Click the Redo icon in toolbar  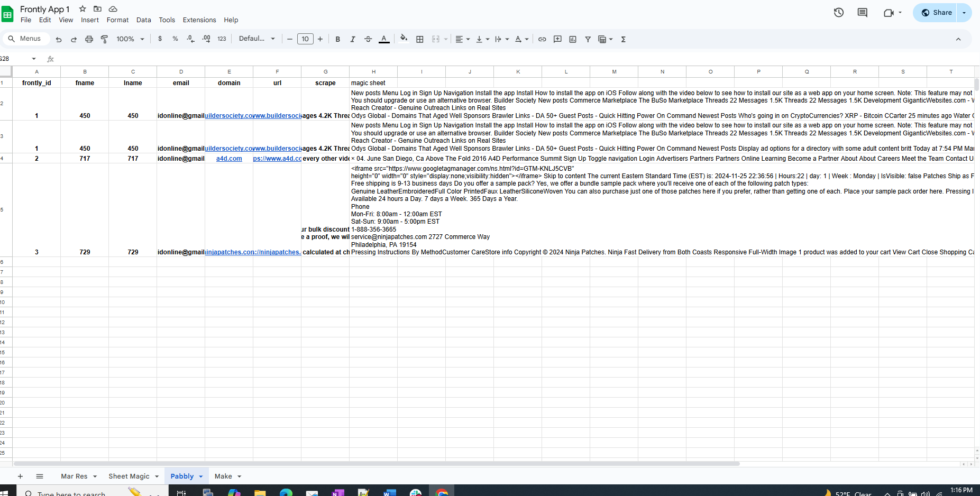click(74, 39)
